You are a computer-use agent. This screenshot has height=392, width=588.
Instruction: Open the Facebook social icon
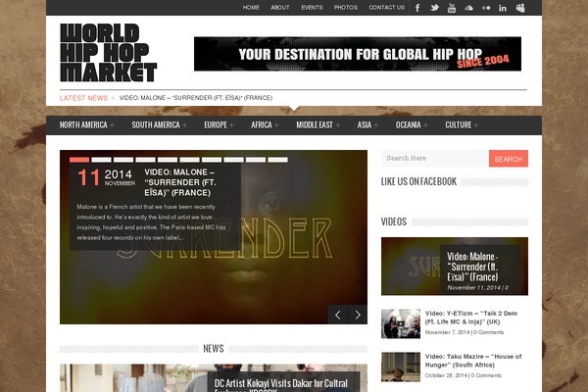(417, 8)
